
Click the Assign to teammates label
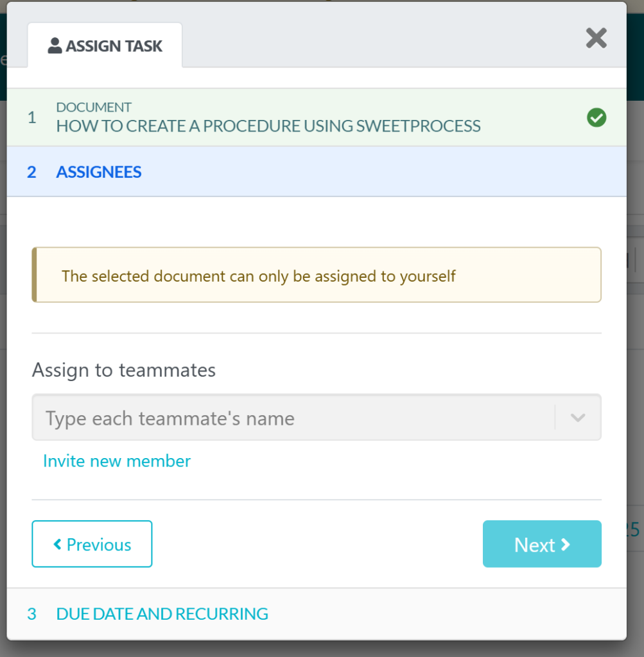click(124, 370)
